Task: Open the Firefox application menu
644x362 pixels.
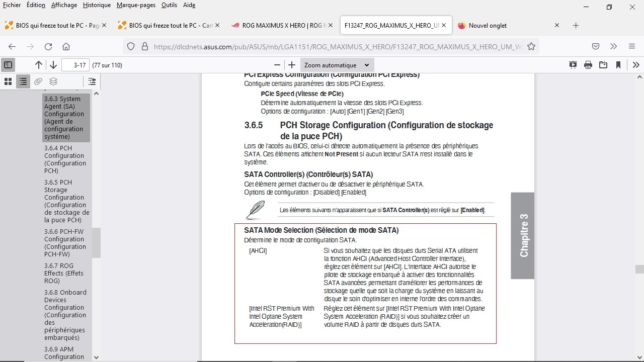Action: pos(632,46)
